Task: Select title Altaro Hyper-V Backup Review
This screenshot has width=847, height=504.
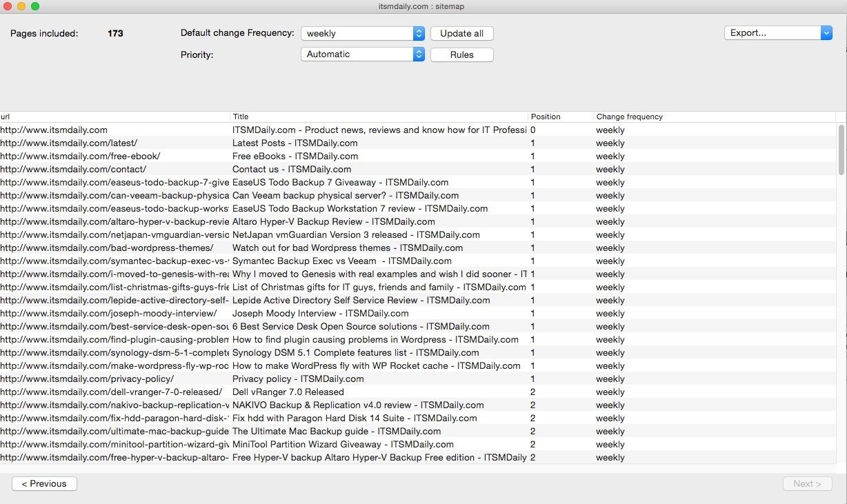Action: 334,221
